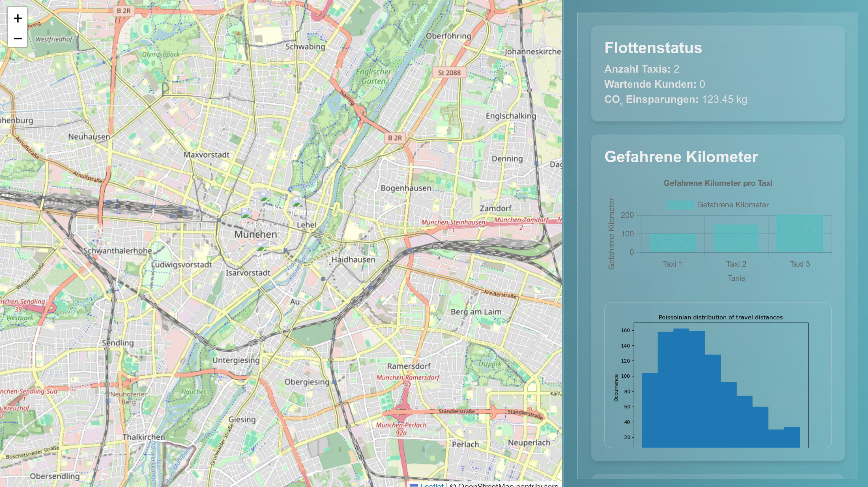Toggle the Gefahrene Kilometer legend dataset
This screenshot has height=487, width=868.
733,205
